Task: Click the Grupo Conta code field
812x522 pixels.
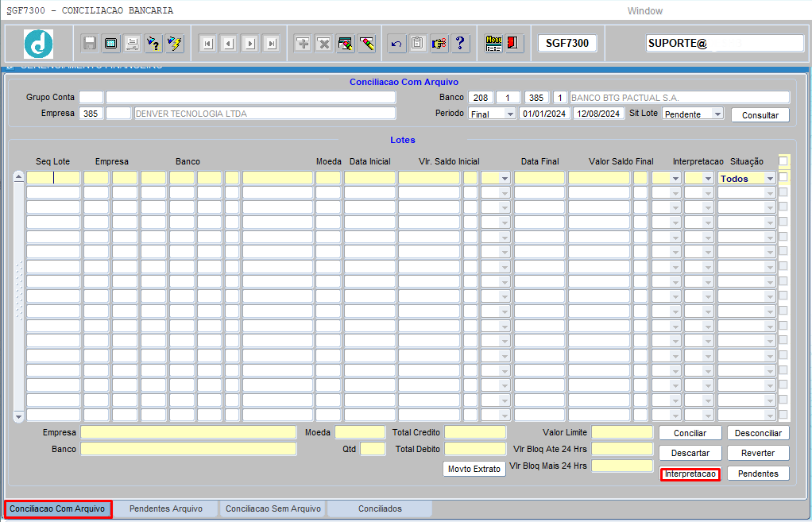Action: click(x=91, y=98)
